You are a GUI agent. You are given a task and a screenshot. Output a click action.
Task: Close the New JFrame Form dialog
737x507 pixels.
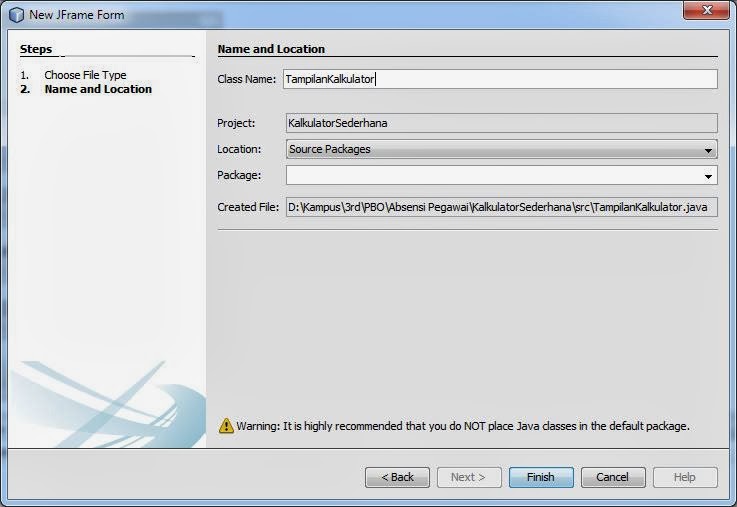pyautogui.click(x=706, y=10)
